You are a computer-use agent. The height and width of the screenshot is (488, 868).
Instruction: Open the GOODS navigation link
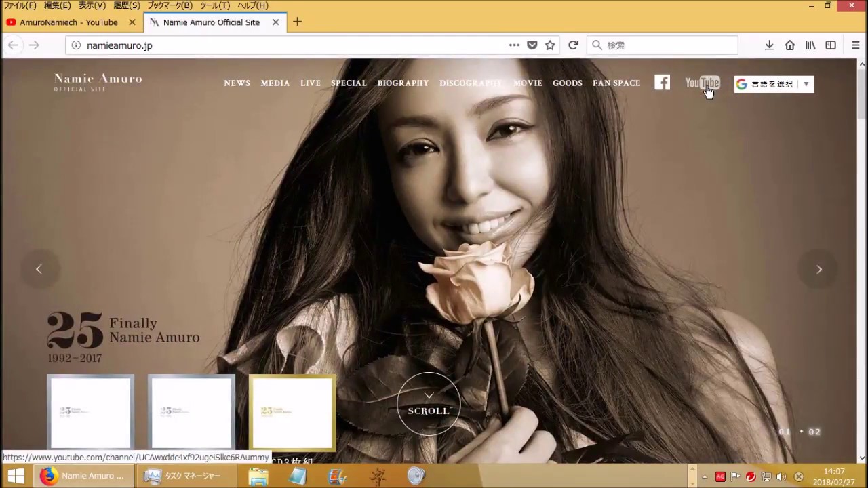(568, 83)
